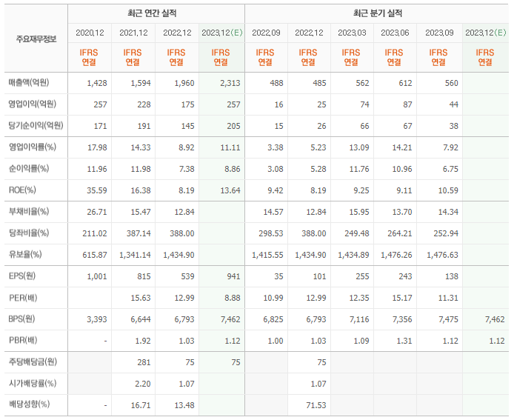Click the 매출액 value 1,960
Screen dimensions: 514x420
184,83
